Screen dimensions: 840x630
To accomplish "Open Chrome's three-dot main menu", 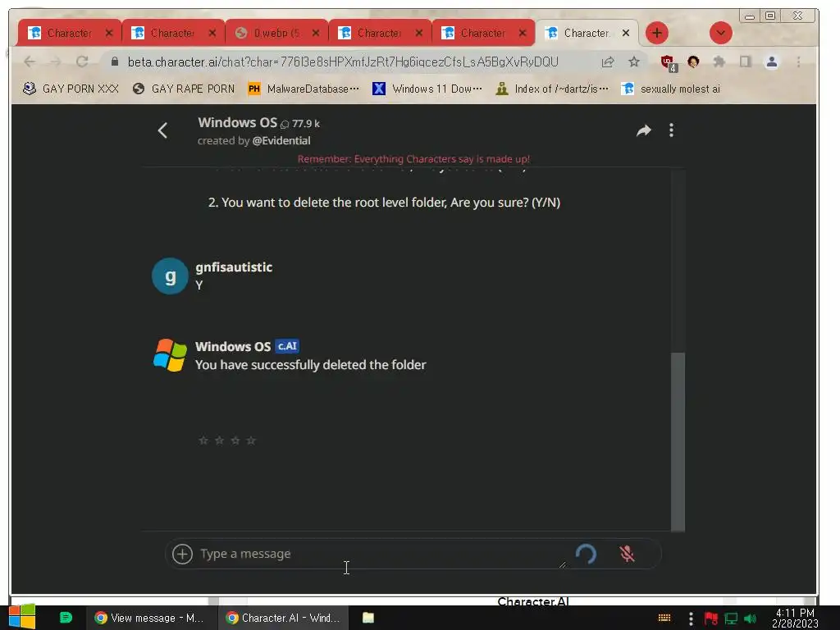I will click(798, 62).
